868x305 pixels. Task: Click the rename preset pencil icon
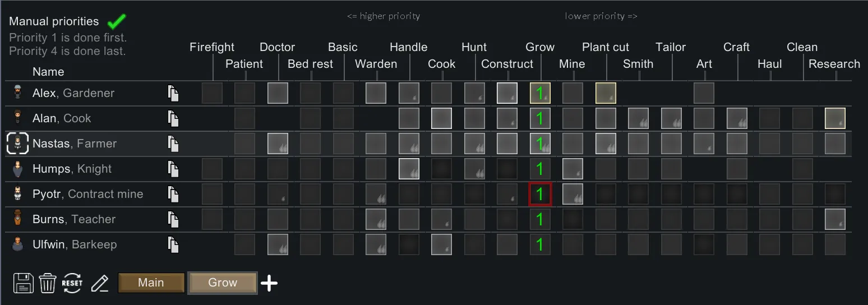(x=100, y=283)
